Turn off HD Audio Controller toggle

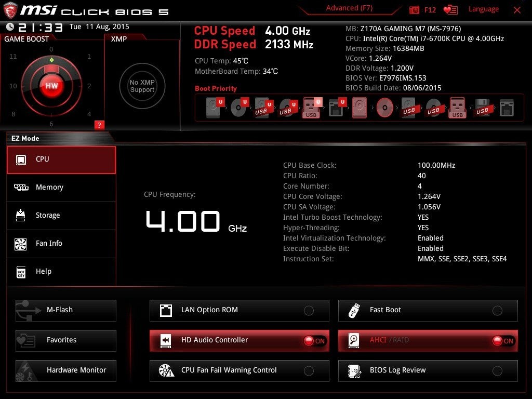tap(314, 341)
